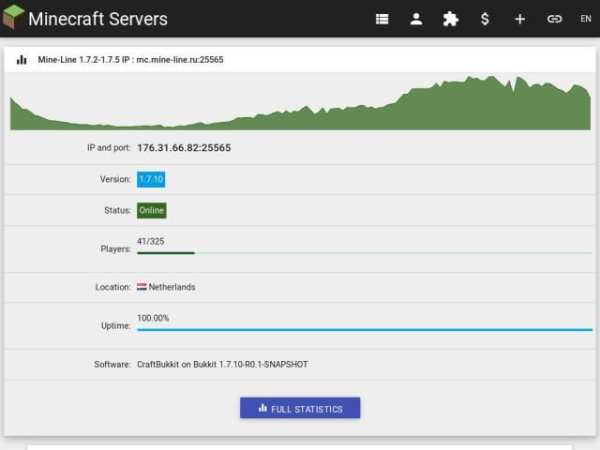Open the user account icon
Viewport: 600px width, 450px height.
tap(416, 19)
